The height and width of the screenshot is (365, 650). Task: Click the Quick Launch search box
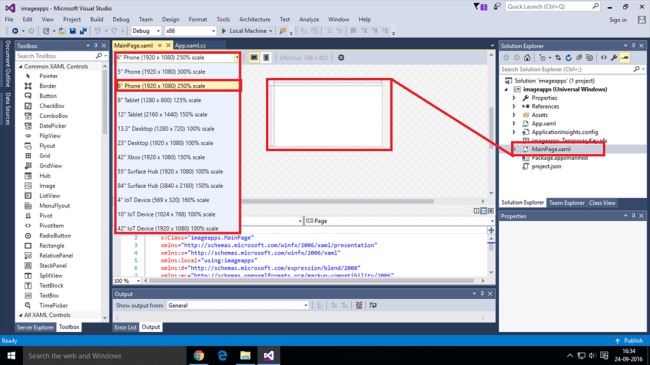(553, 7)
